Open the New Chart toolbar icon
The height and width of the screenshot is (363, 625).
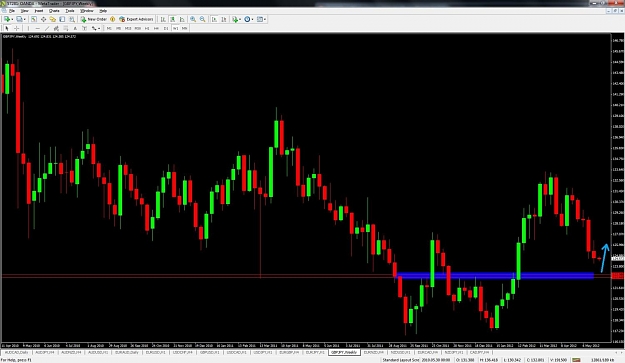pos(7,19)
